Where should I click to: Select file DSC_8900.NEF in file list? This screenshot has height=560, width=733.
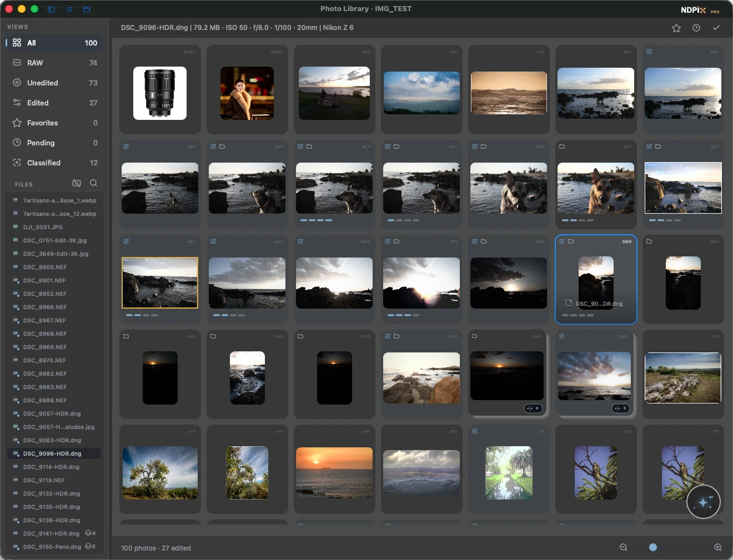click(x=54, y=267)
